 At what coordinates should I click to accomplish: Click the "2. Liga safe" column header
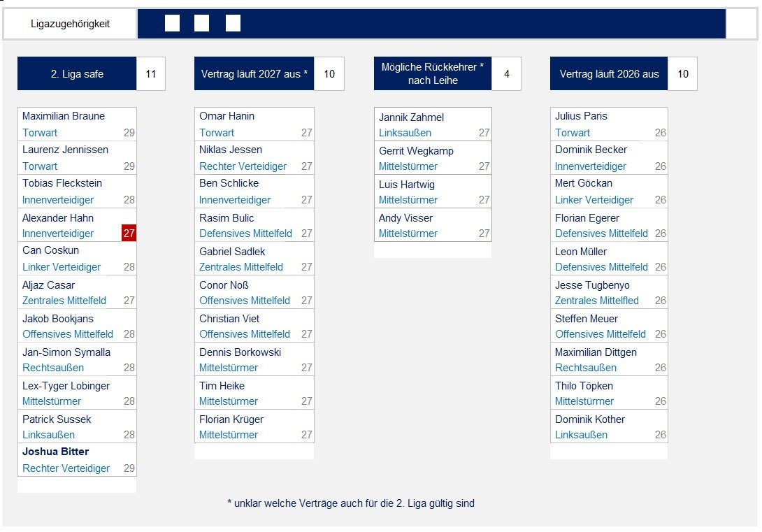click(77, 74)
